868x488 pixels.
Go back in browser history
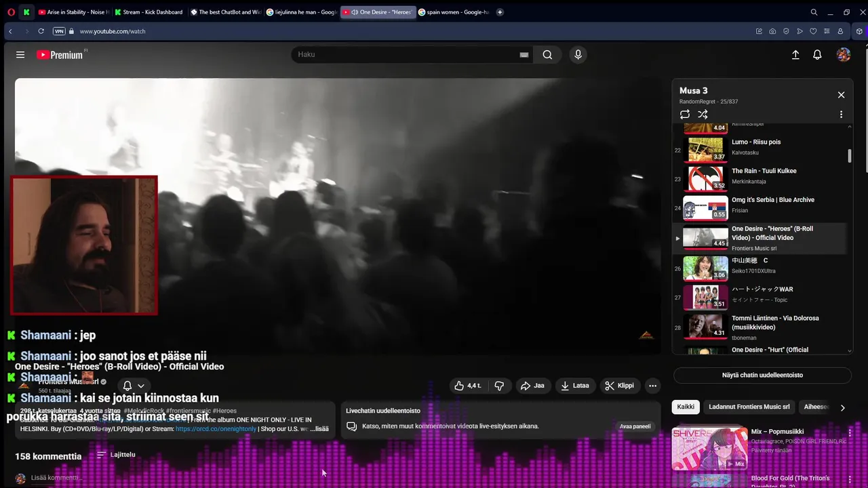(10, 31)
